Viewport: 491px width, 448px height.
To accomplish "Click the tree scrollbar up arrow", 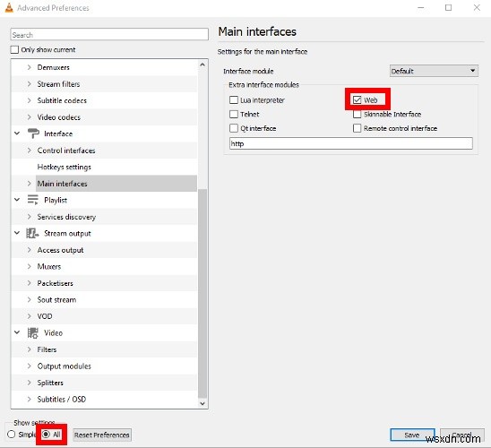I will coord(202,65).
